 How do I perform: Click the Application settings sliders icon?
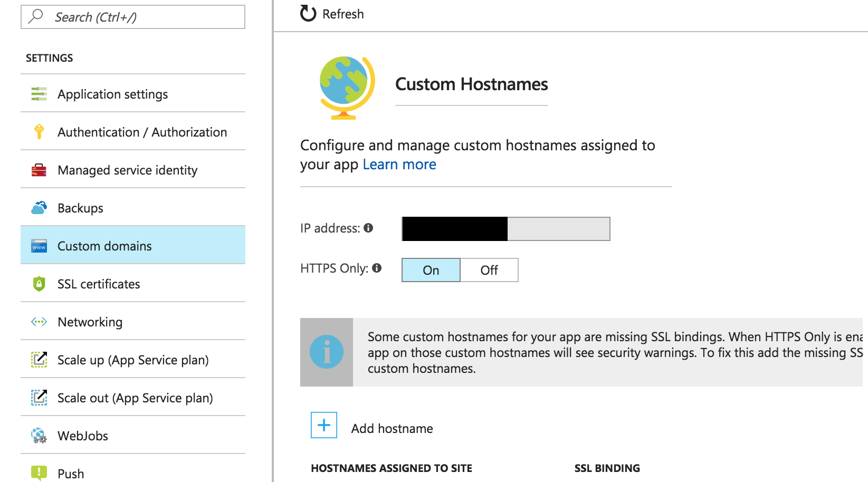pyautogui.click(x=39, y=94)
